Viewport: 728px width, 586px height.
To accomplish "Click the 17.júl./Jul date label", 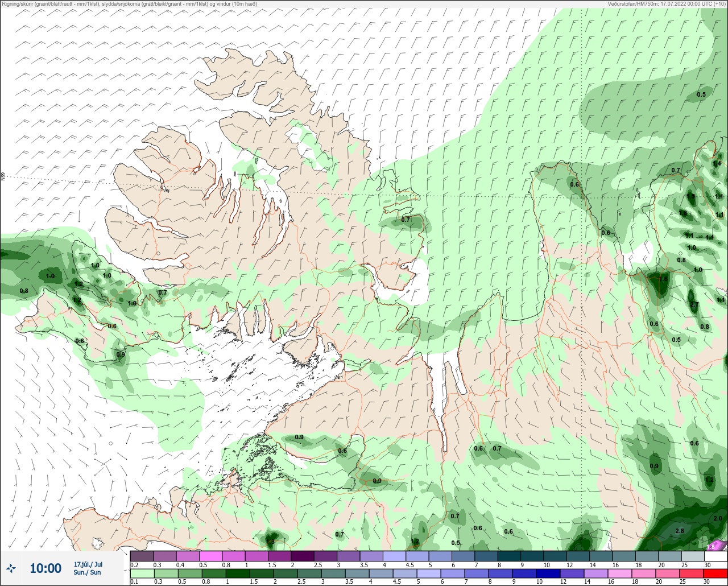I will (x=88, y=564).
